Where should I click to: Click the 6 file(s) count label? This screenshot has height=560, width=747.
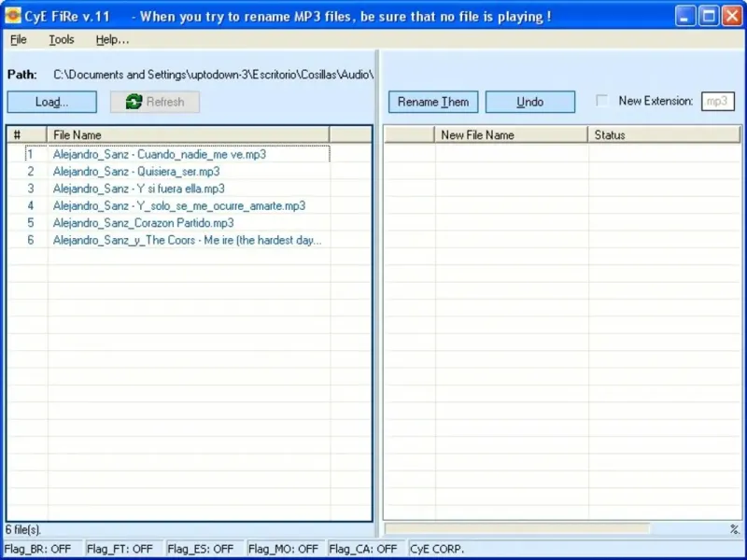click(x=23, y=529)
